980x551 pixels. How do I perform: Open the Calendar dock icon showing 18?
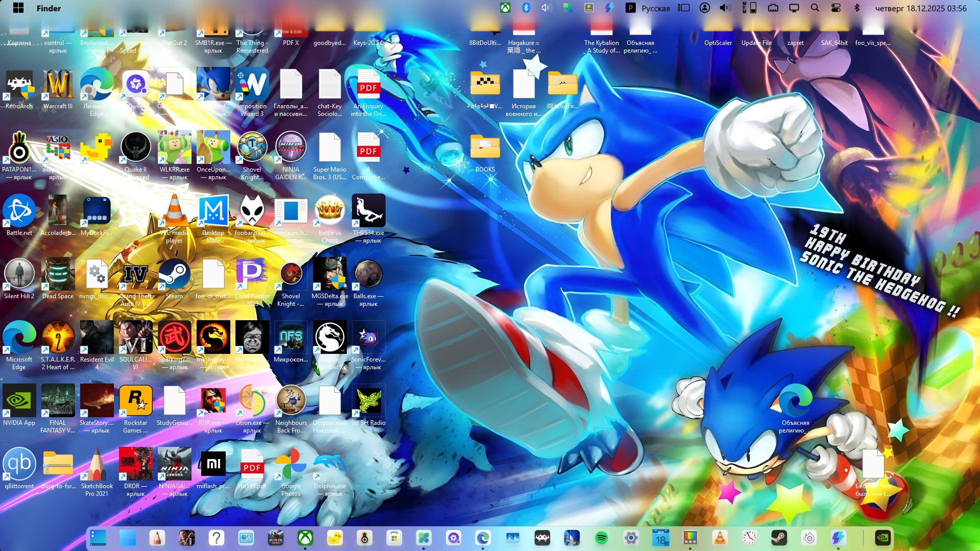click(x=661, y=538)
